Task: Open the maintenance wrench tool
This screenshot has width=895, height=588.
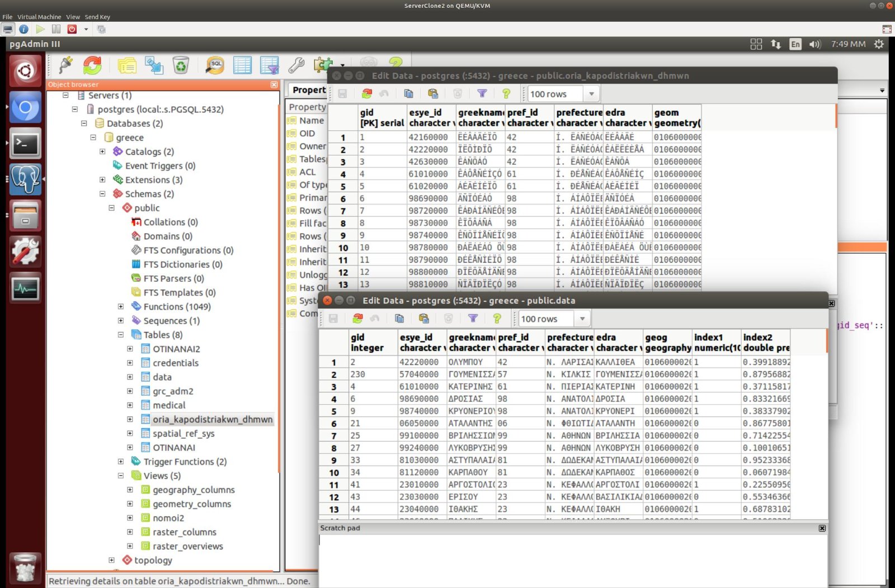Action: [296, 65]
